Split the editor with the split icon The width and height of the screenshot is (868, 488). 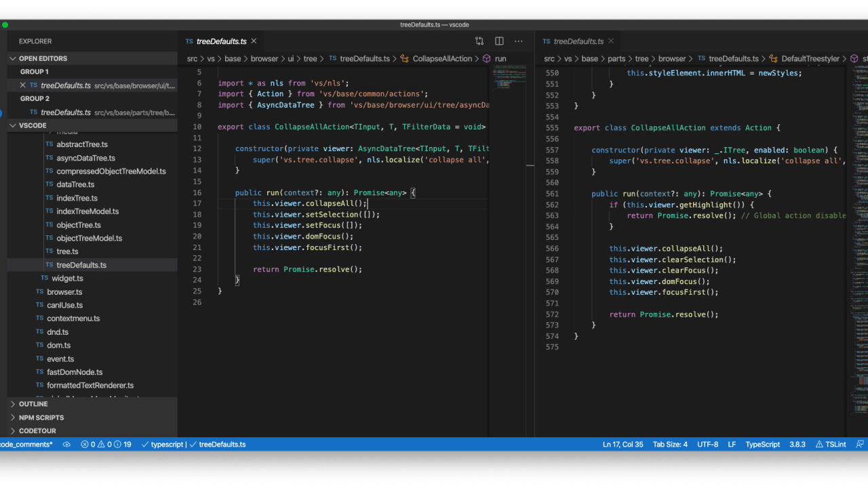click(x=499, y=41)
